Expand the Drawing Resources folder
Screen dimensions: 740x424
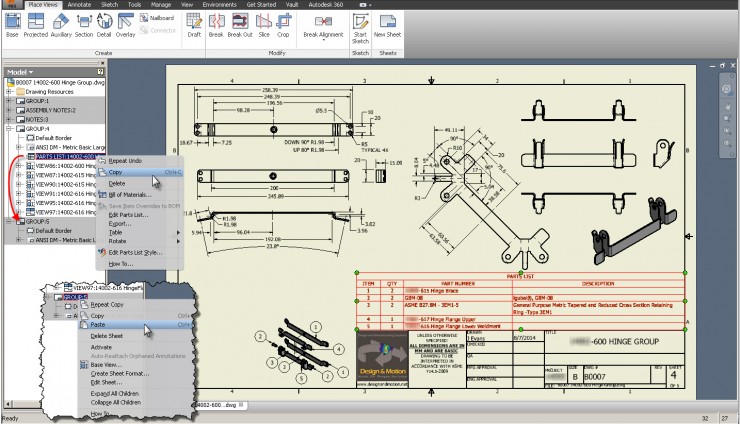9,92
